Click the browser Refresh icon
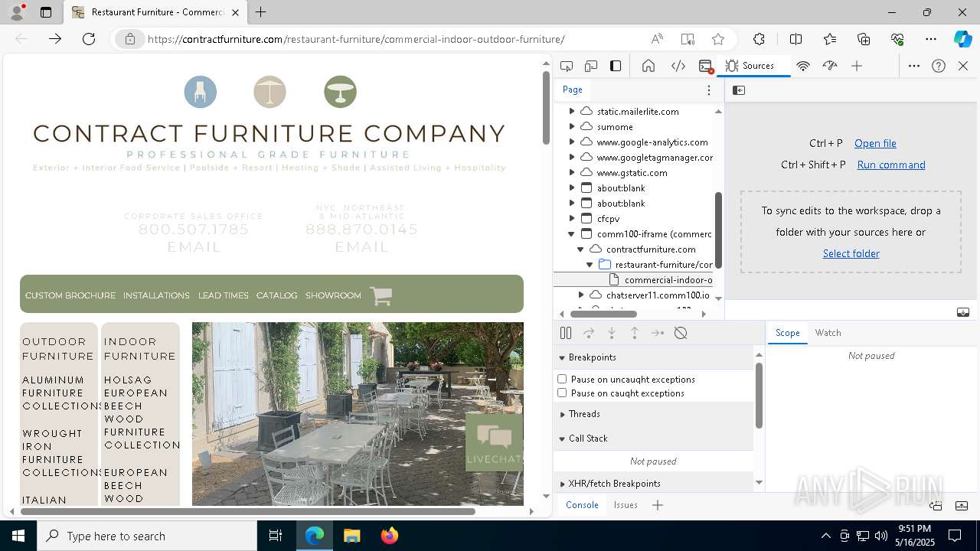The height and width of the screenshot is (551, 980). (89, 39)
